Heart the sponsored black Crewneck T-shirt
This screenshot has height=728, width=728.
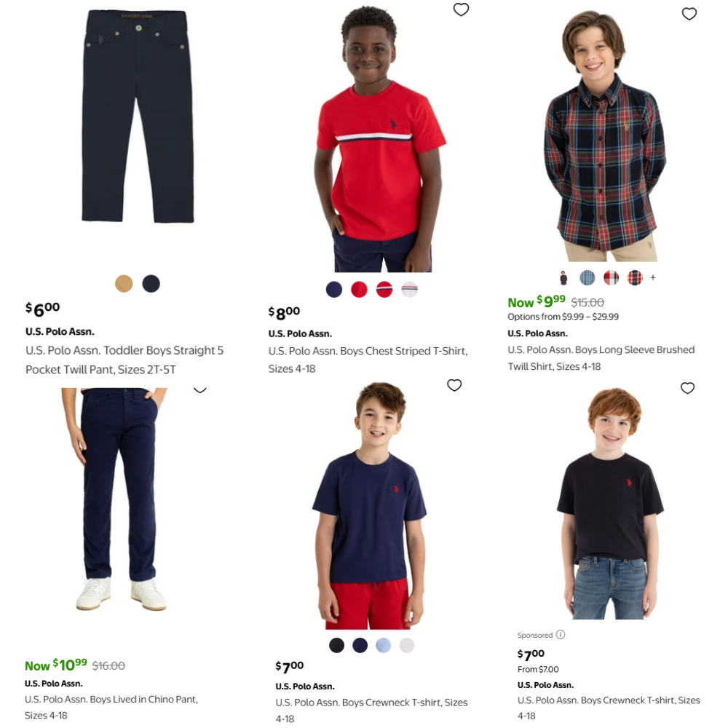688,388
